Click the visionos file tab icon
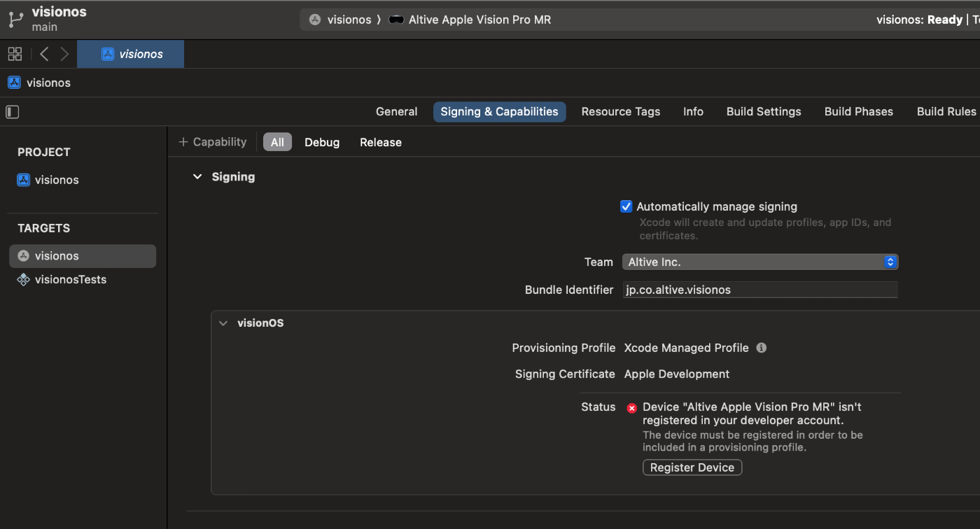The height and width of the screenshot is (529, 980). 108,54
